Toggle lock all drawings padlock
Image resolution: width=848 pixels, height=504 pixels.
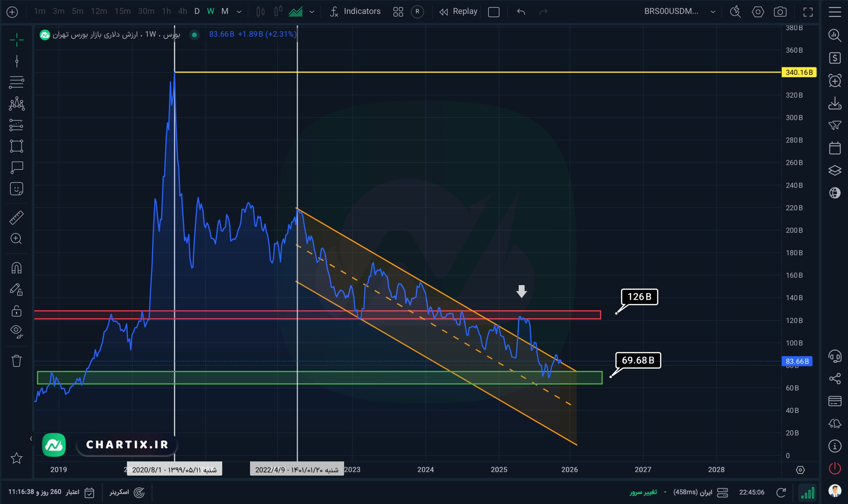(16, 311)
